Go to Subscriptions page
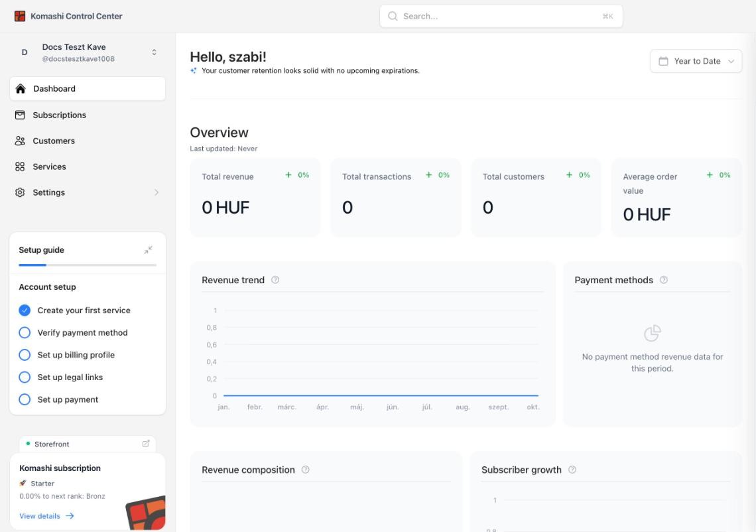The height and width of the screenshot is (532, 756). [88, 115]
